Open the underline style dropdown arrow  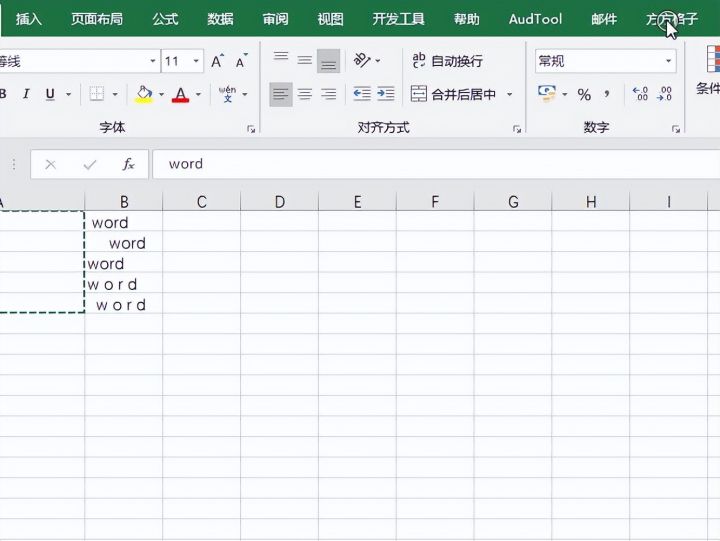[68, 95]
